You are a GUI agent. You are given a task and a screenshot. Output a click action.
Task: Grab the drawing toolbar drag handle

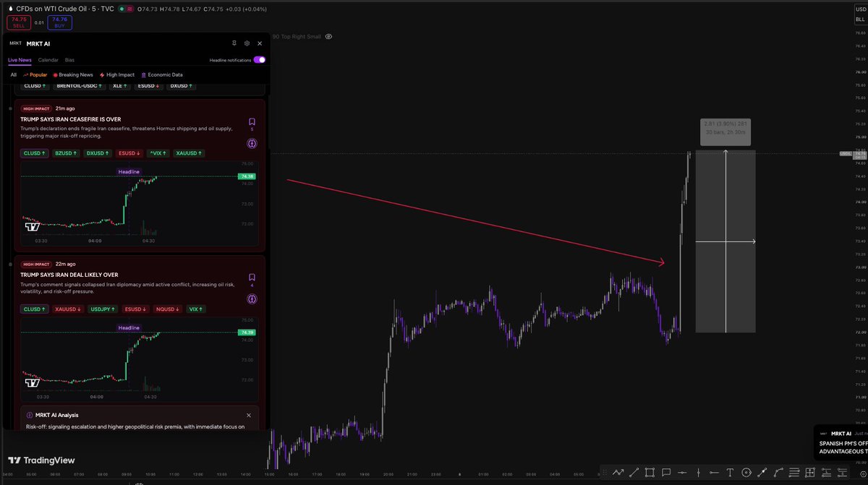(x=605, y=473)
